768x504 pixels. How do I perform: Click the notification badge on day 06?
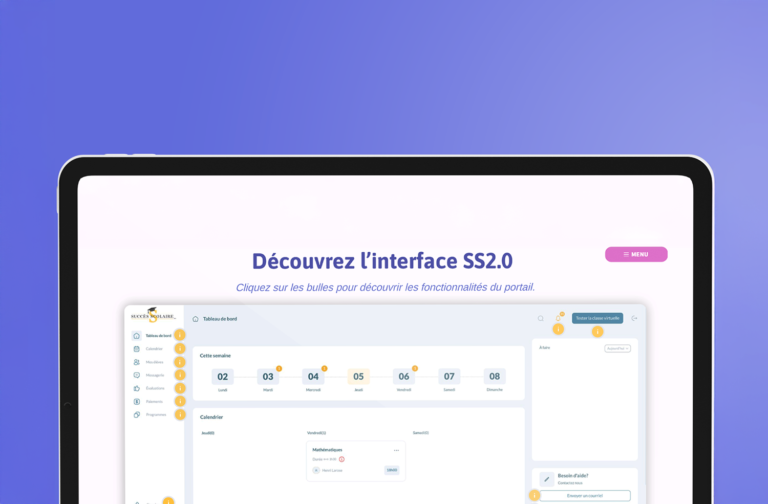(x=415, y=368)
